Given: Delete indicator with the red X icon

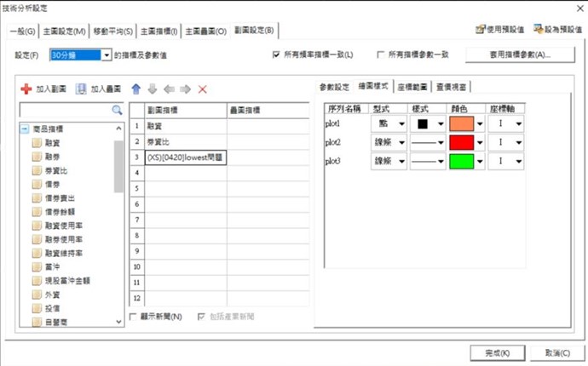Looking at the screenshot, I should pyautogui.click(x=202, y=89).
